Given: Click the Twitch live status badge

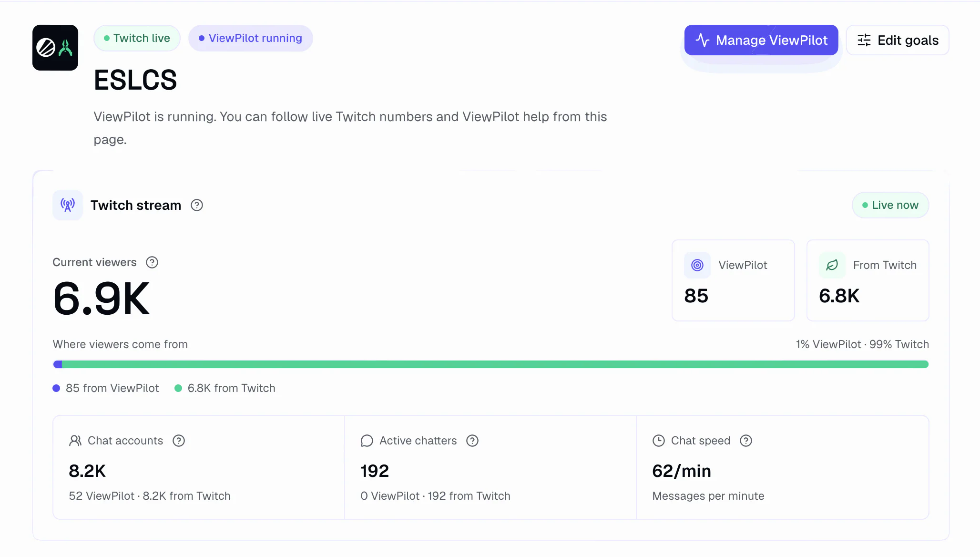Looking at the screenshot, I should pyautogui.click(x=137, y=38).
